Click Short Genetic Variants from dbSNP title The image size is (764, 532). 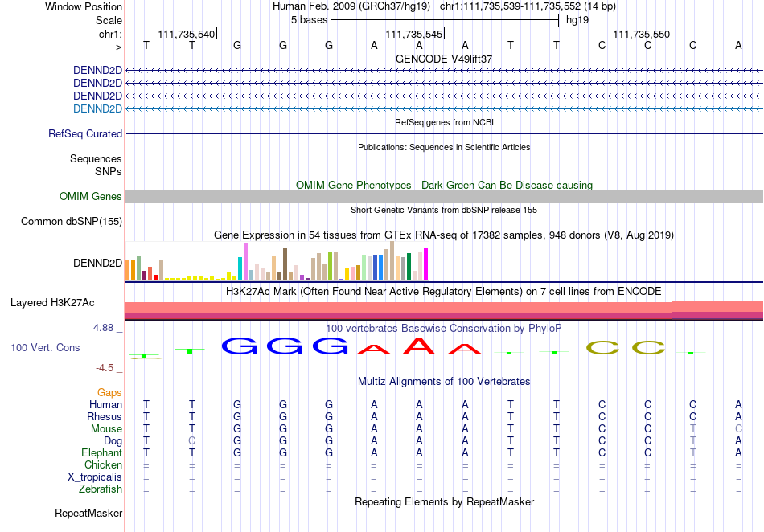click(444, 210)
